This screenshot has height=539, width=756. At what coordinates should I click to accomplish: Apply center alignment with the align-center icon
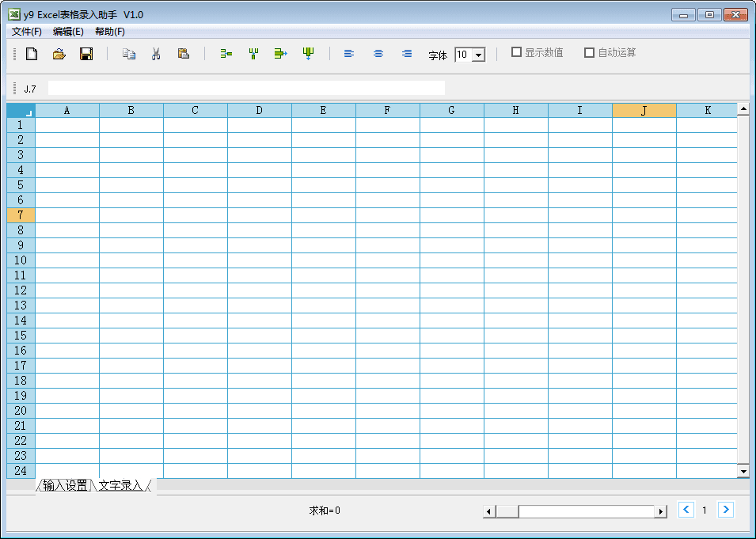378,53
